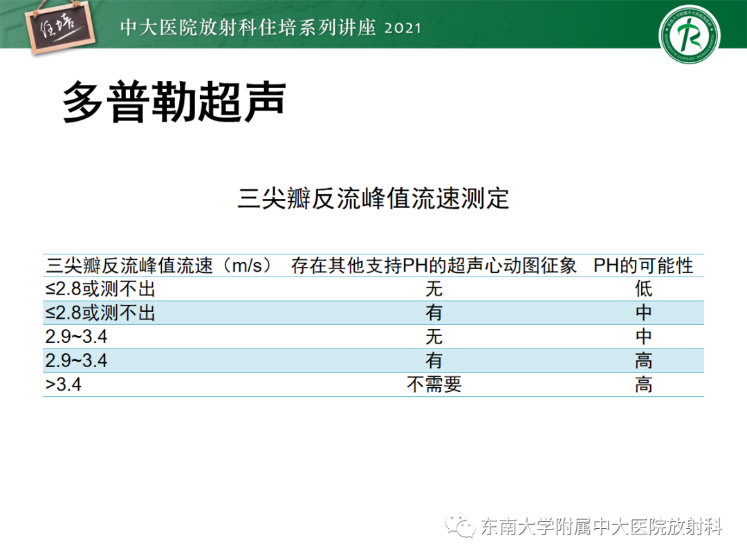Click 2.9~3.4 cell in the shaded row
Image resolution: width=747 pixels, height=560 pixels.
tap(76, 360)
